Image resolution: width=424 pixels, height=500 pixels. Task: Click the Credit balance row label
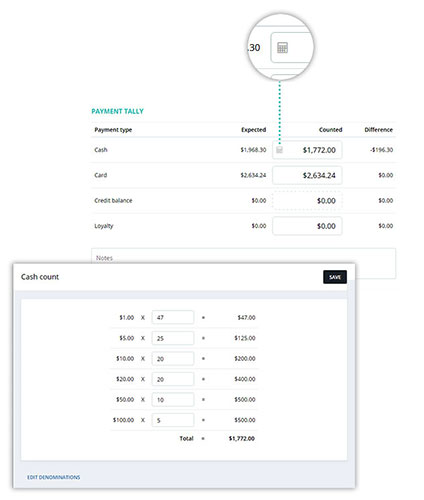click(113, 201)
